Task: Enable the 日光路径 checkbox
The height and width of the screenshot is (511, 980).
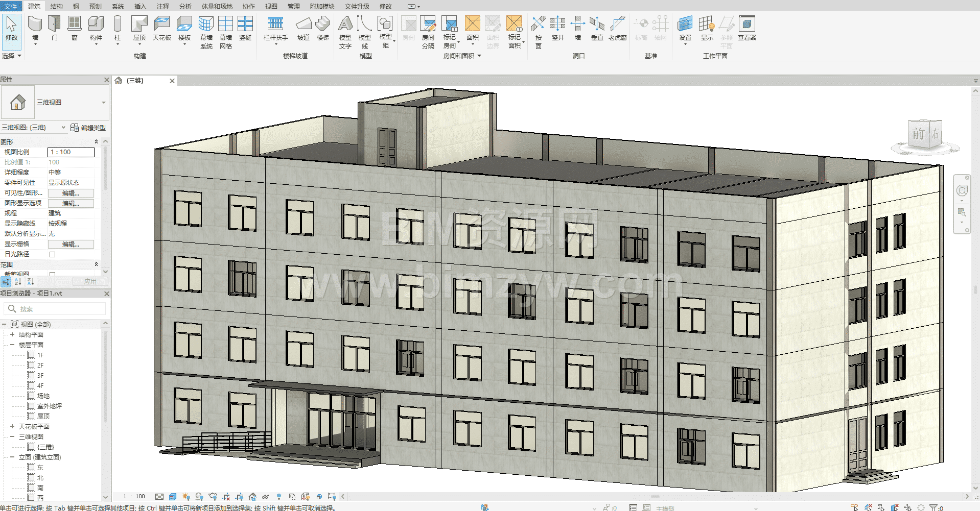Action: (52, 254)
